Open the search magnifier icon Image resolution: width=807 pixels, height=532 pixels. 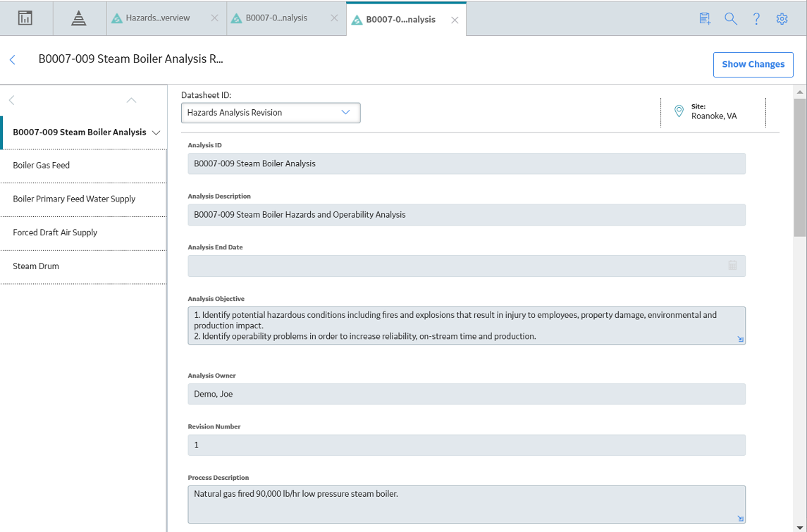[x=730, y=18]
